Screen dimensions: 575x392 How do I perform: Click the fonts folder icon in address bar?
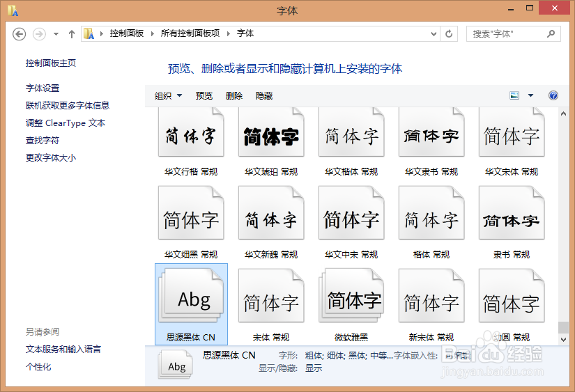[x=89, y=33]
